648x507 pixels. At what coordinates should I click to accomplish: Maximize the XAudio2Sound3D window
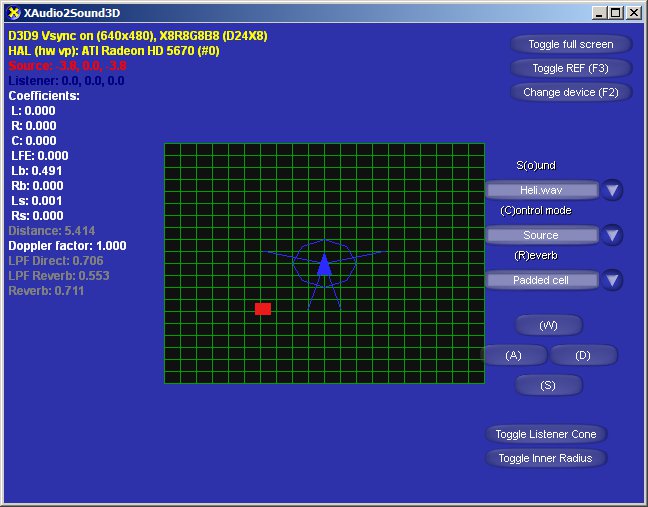[x=617, y=13]
